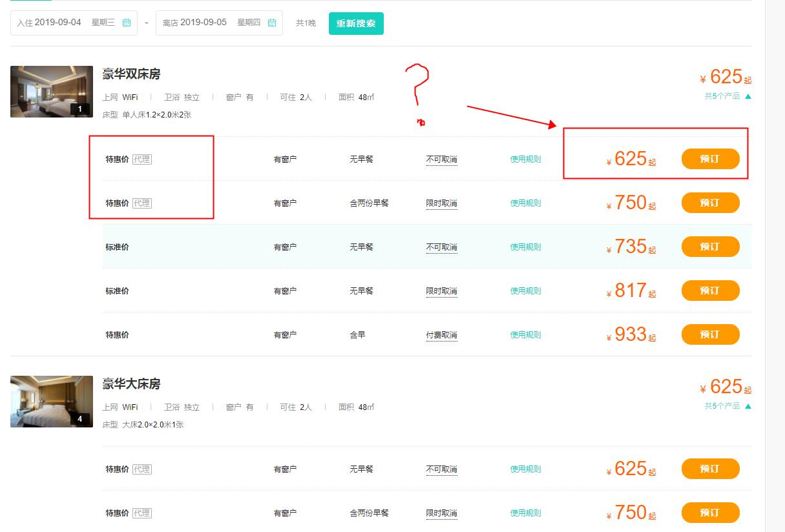
Task: Click the 标准价 label on the 817 row
Action: (x=117, y=291)
